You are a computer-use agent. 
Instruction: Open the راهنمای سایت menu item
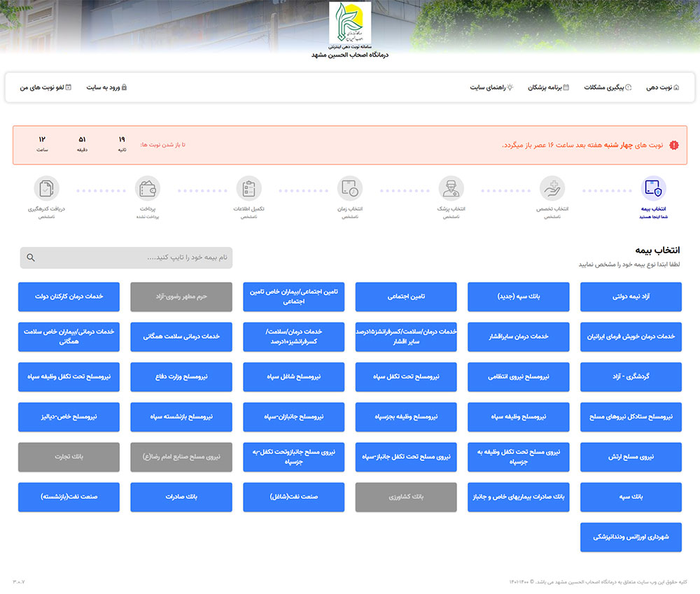pos(491,87)
